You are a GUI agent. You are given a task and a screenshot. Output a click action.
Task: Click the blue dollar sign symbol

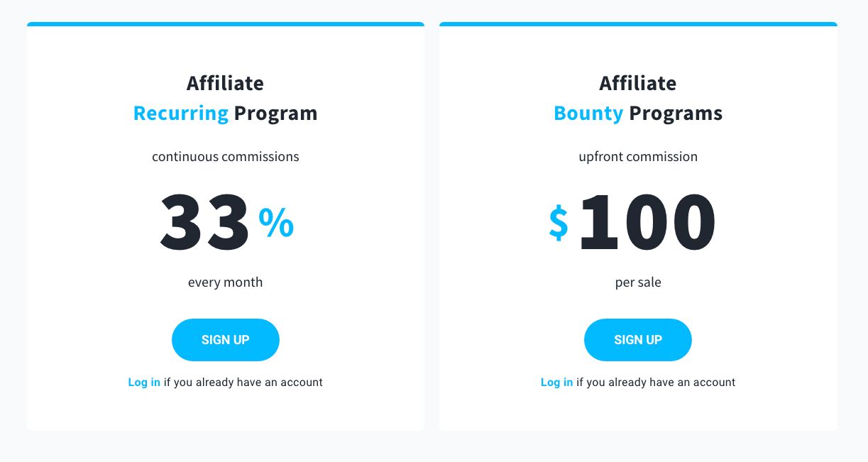559,223
